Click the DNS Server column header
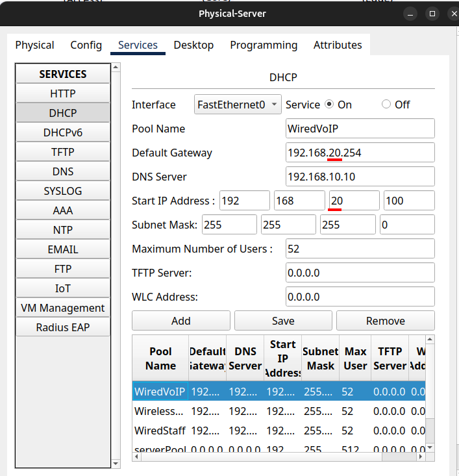The image size is (459, 476). point(245,358)
